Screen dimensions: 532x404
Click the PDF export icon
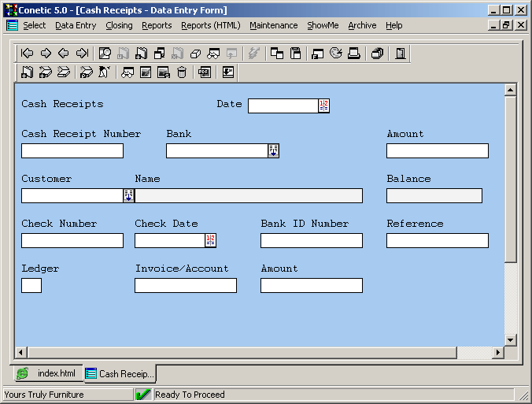(x=204, y=72)
